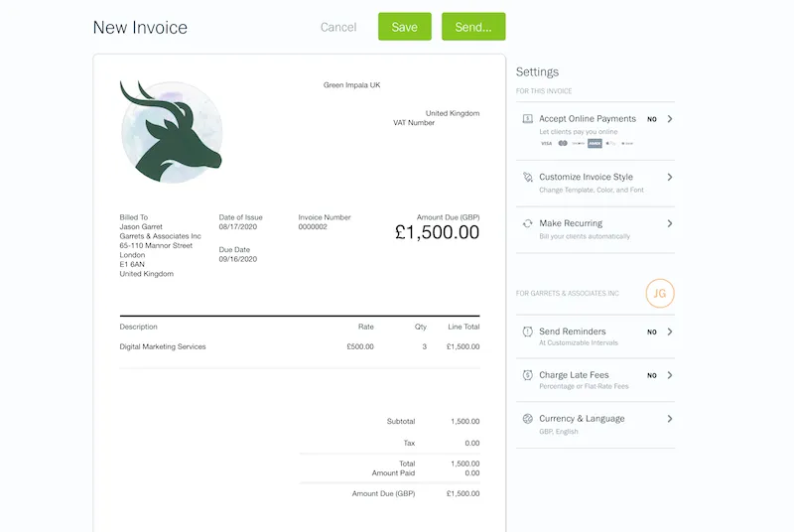Expand Make Recurring using its chevron arrow
The image size is (794, 532).
(670, 224)
